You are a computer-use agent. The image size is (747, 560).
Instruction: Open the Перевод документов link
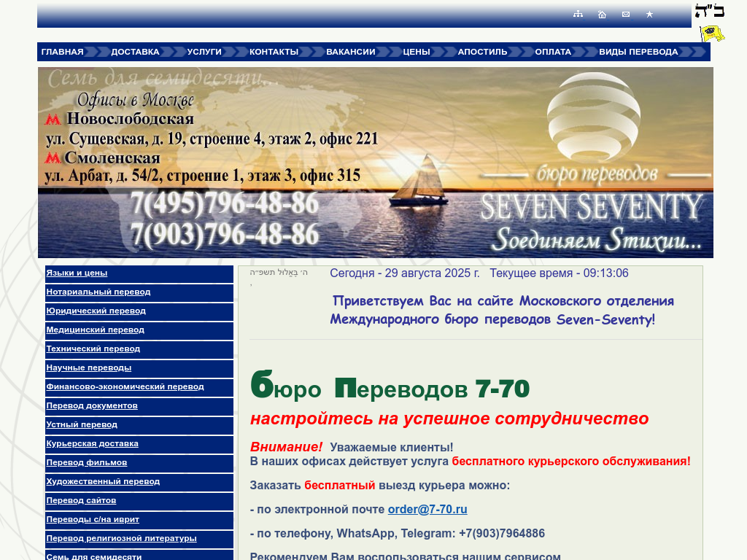coord(92,406)
